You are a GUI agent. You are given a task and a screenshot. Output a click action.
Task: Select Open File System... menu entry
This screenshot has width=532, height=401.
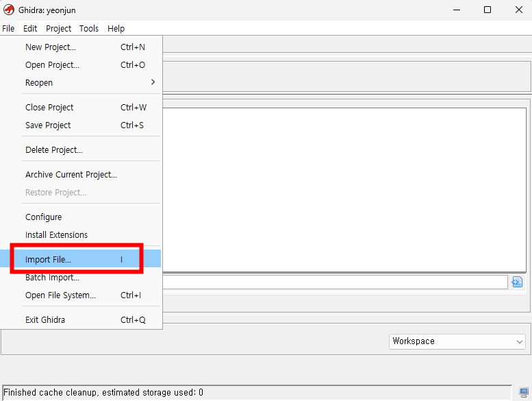pyautogui.click(x=81, y=295)
